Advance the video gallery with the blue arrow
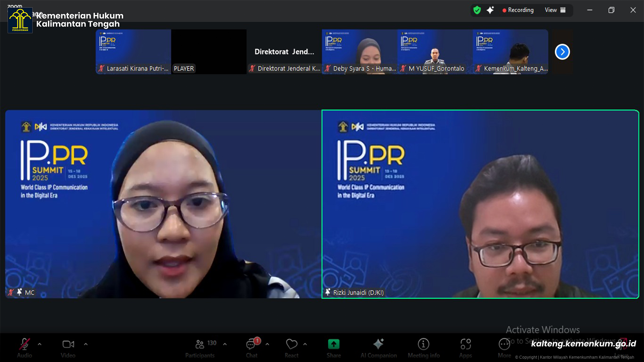The height and width of the screenshot is (362, 644). coord(562,52)
